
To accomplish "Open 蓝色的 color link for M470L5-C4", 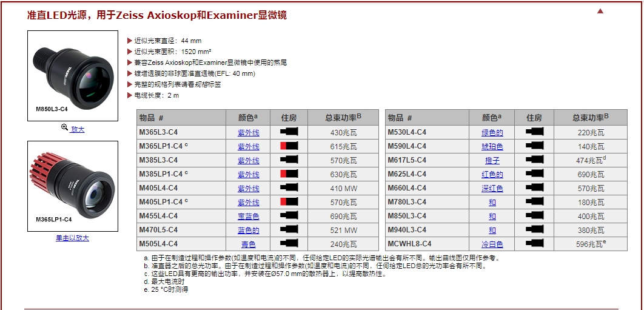I will [x=249, y=231].
